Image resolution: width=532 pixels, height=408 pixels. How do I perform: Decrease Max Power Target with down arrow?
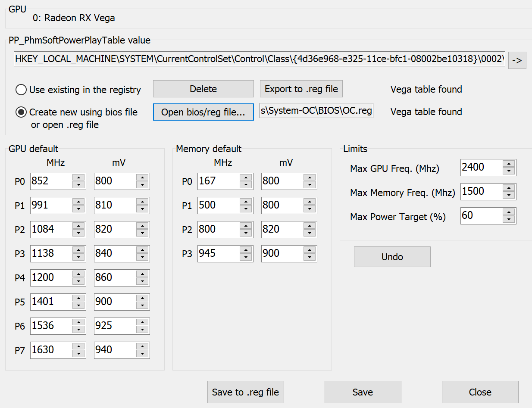point(509,220)
